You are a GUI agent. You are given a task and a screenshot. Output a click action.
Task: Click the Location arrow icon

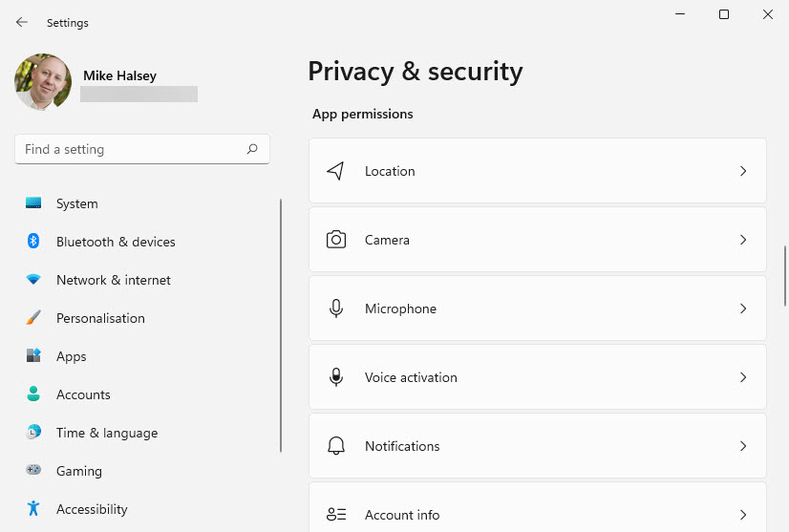click(335, 171)
